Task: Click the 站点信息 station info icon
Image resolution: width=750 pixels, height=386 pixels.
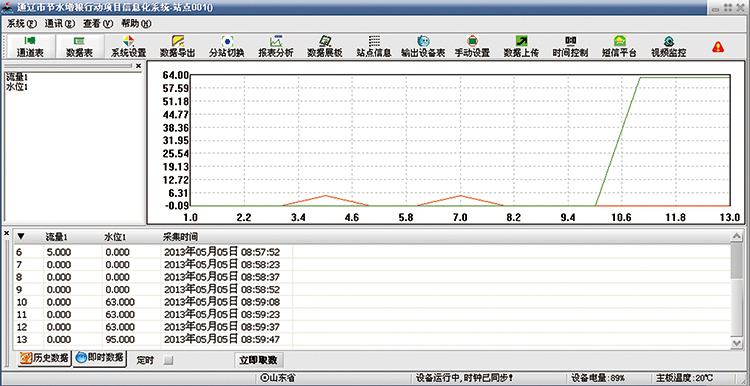Action: click(374, 46)
